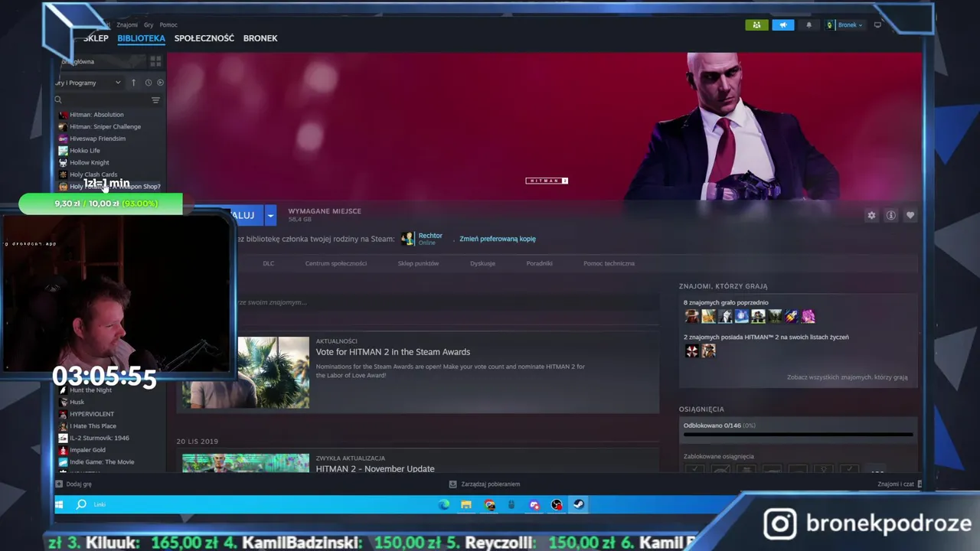This screenshot has width=980, height=551.
Task: Open Pomoc techniczna tab
Action: point(609,263)
